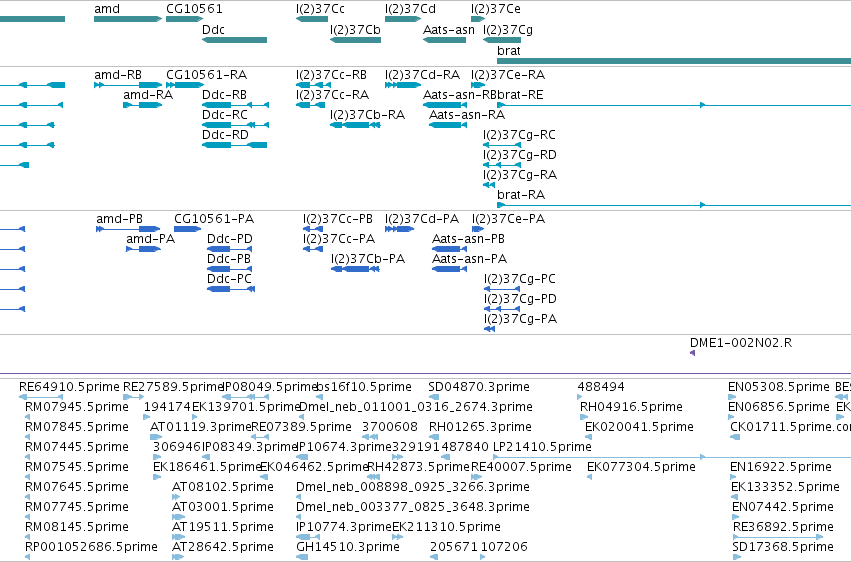Image resolution: width=851 pixels, height=562 pixels.
Task: Select the l(2)37Cg-RD transcript
Action: click(502, 165)
